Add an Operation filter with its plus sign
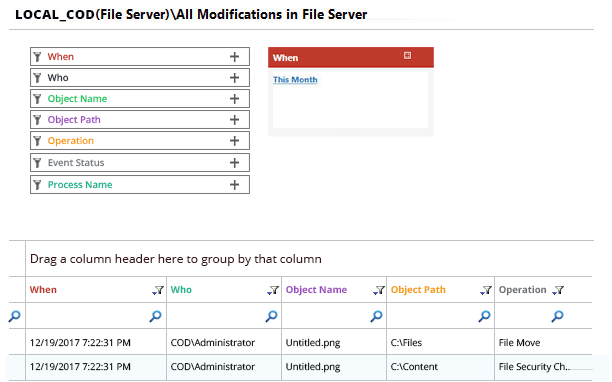 click(x=234, y=141)
